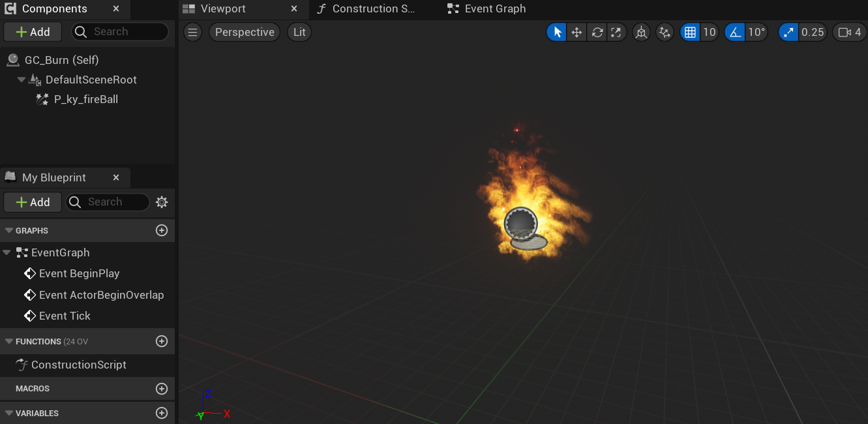The width and height of the screenshot is (868, 424).
Task: Select the translate (move) transform tool
Action: (576, 32)
